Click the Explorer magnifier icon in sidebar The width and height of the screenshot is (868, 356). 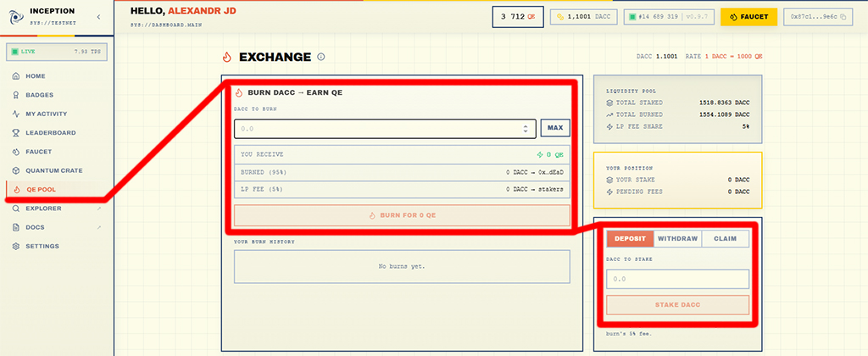(x=17, y=208)
